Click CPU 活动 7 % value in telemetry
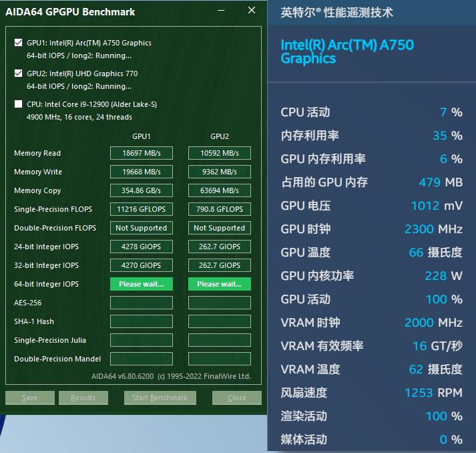476x453 pixels. click(451, 112)
